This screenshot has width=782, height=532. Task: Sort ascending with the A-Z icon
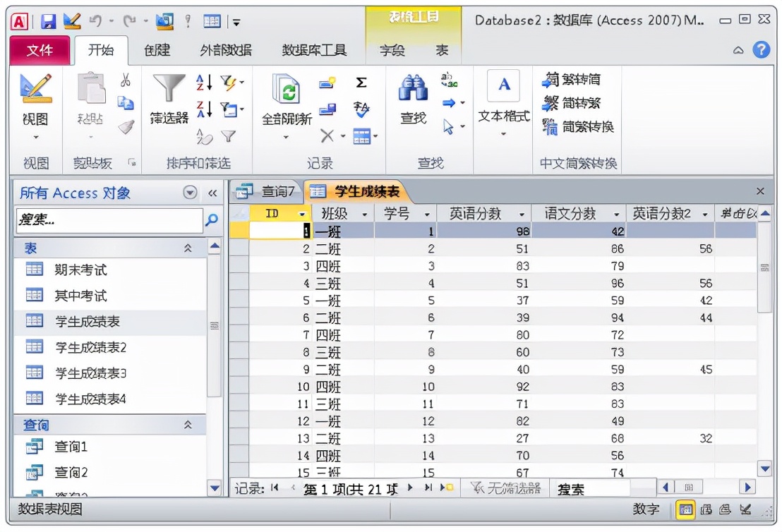pyautogui.click(x=205, y=83)
